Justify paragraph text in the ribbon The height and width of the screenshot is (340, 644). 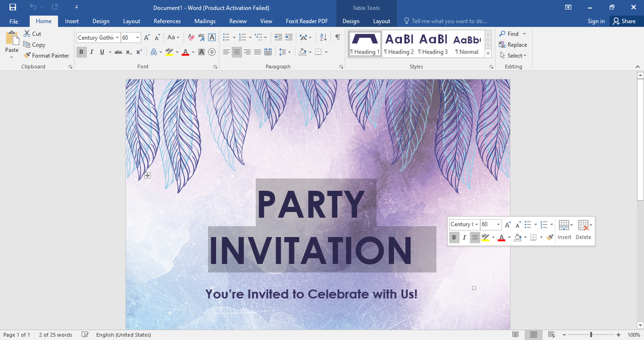coord(258,52)
